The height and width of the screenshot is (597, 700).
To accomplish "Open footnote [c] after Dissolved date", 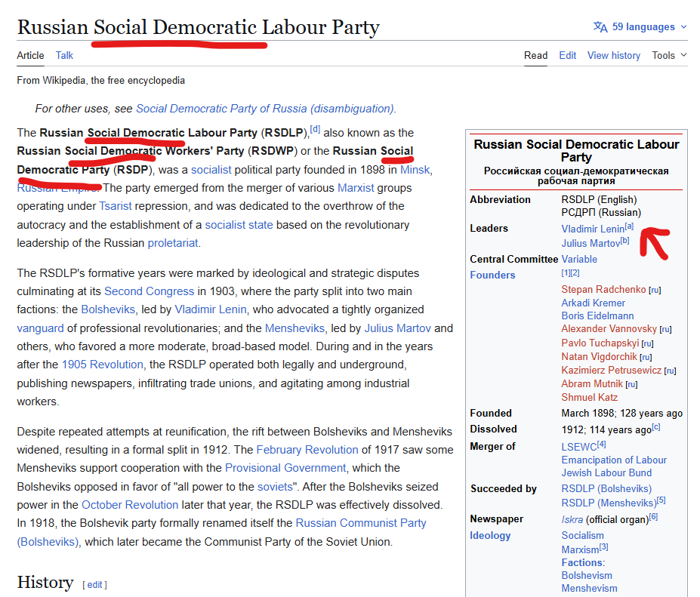I will click(x=655, y=427).
